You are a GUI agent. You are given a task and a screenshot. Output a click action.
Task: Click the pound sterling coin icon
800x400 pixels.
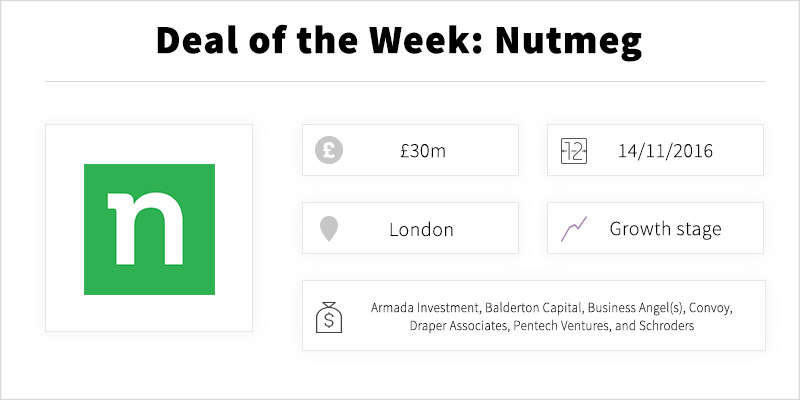click(329, 151)
